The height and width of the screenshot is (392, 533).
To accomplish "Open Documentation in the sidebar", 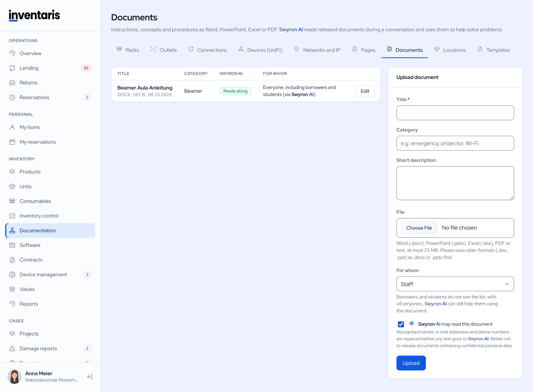I will (50, 231).
